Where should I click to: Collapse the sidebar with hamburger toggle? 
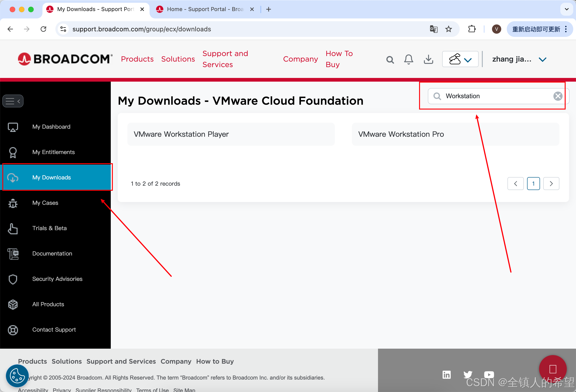point(13,101)
